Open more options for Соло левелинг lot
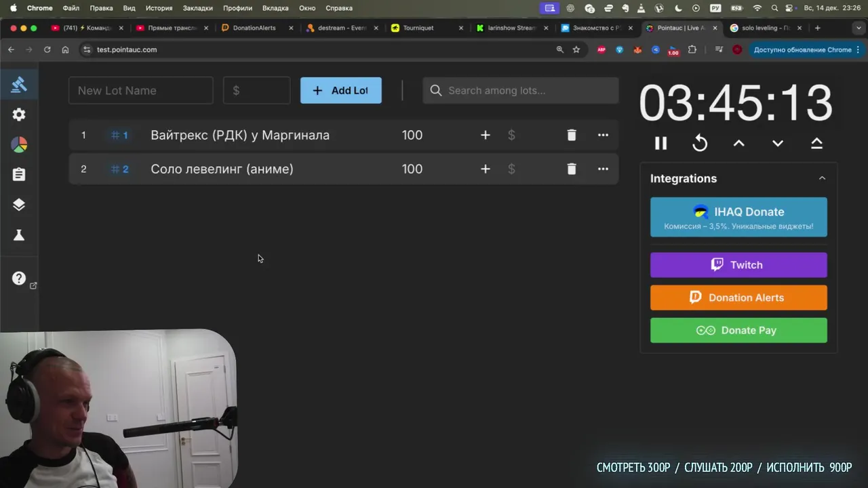 pos(603,169)
